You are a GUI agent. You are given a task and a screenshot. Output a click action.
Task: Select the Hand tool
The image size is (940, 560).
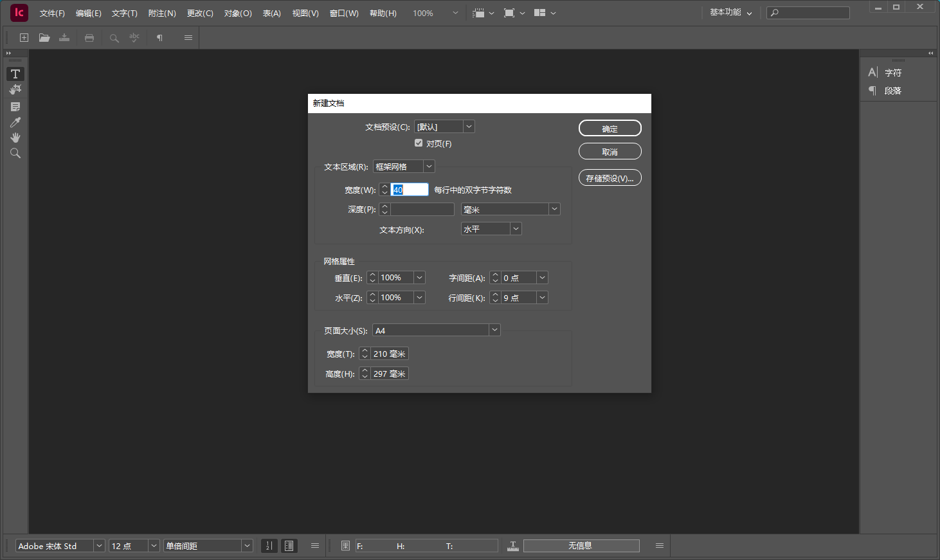pyautogui.click(x=15, y=138)
